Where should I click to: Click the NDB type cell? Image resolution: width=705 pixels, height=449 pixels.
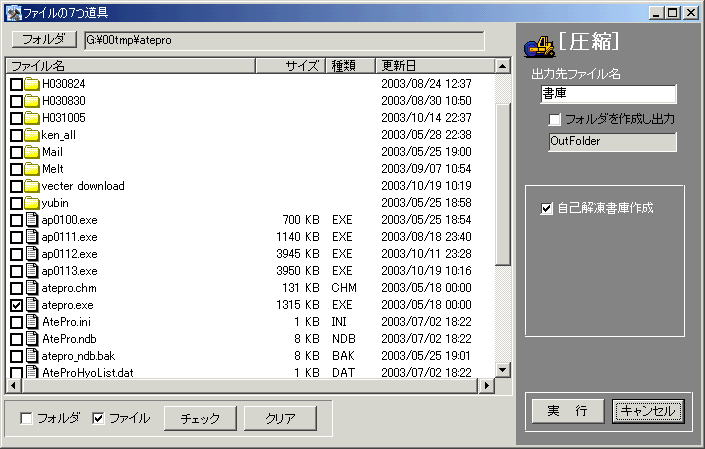[344, 339]
